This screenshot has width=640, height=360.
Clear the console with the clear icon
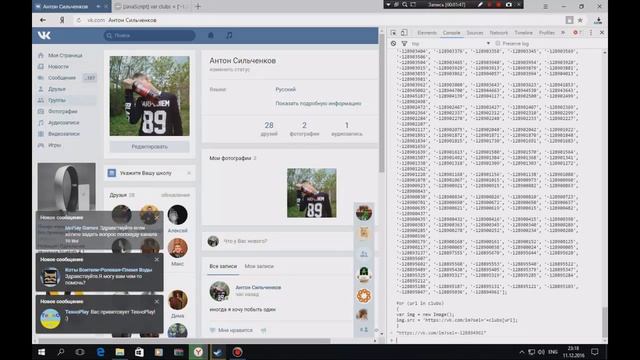coord(393,43)
